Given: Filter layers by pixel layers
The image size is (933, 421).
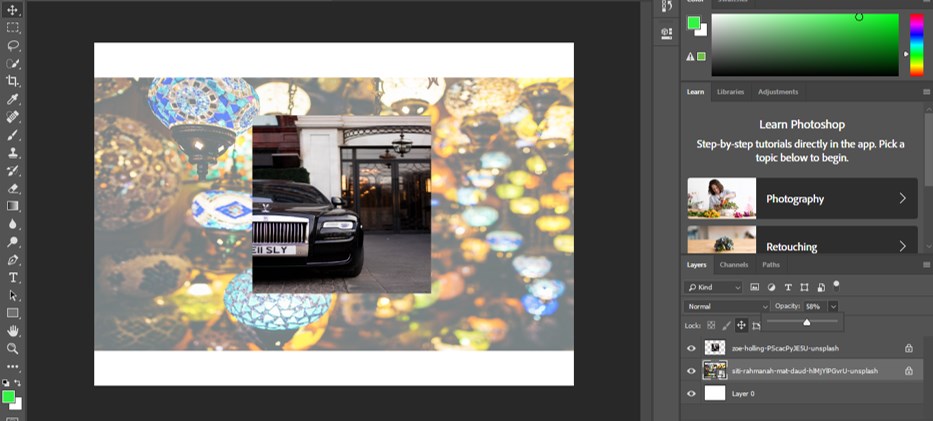Looking at the screenshot, I should [x=754, y=287].
